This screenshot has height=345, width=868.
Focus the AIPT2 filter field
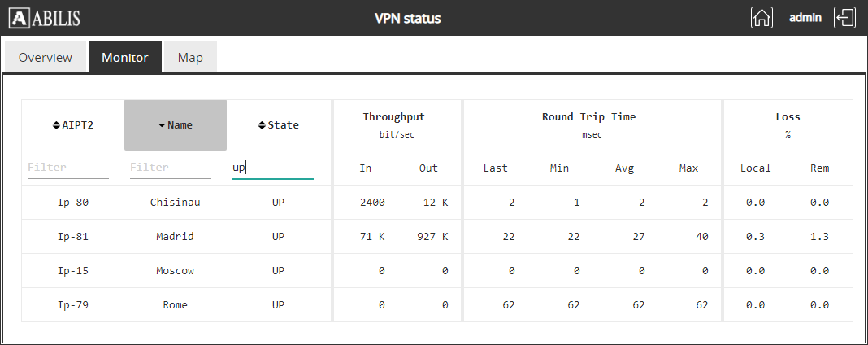(68, 168)
